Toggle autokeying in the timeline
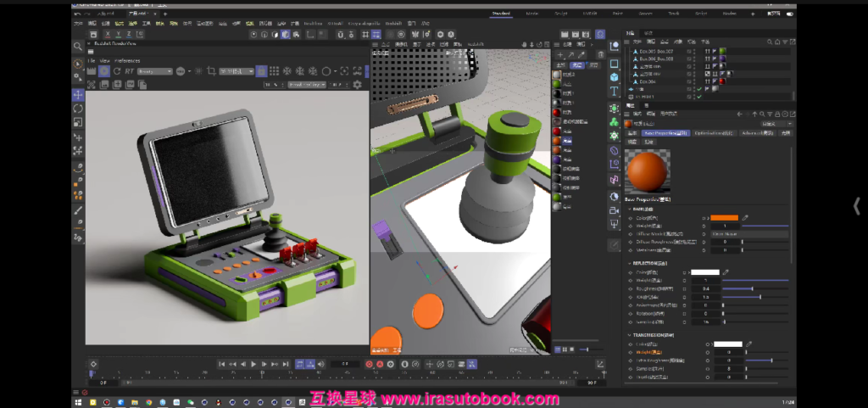 coord(380,364)
